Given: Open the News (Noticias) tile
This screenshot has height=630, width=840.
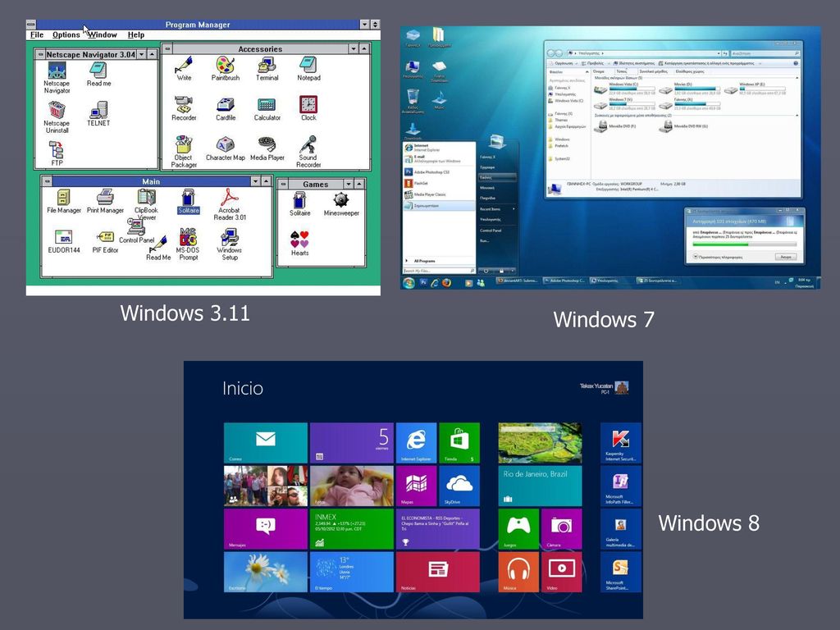Looking at the screenshot, I should (x=438, y=572).
